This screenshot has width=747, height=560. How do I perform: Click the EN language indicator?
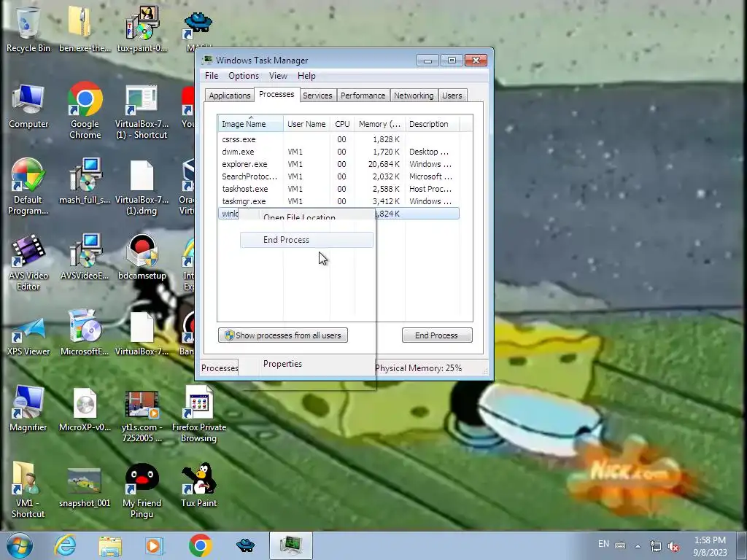(603, 544)
